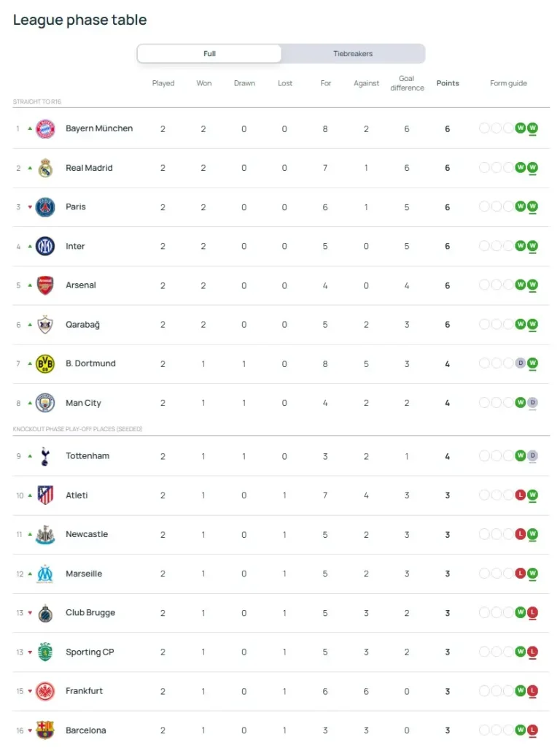560x748 pixels.
Task: Click the Newcastle team name
Action: tap(87, 534)
